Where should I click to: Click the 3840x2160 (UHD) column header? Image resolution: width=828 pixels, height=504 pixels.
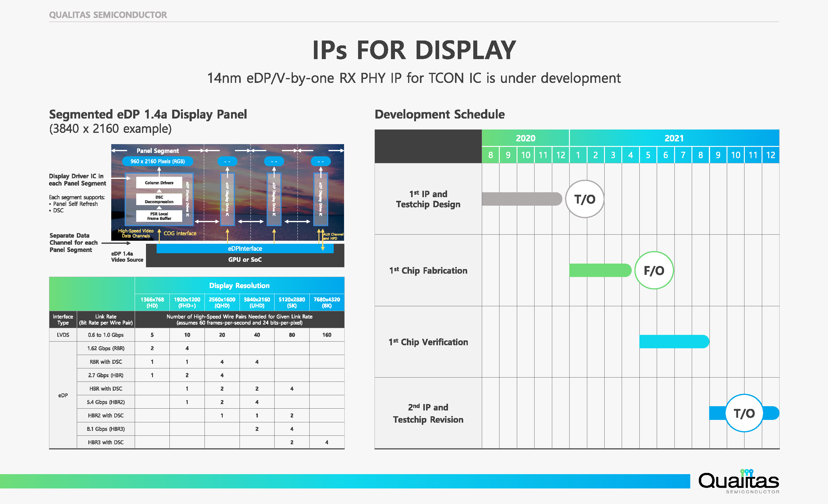click(x=257, y=302)
